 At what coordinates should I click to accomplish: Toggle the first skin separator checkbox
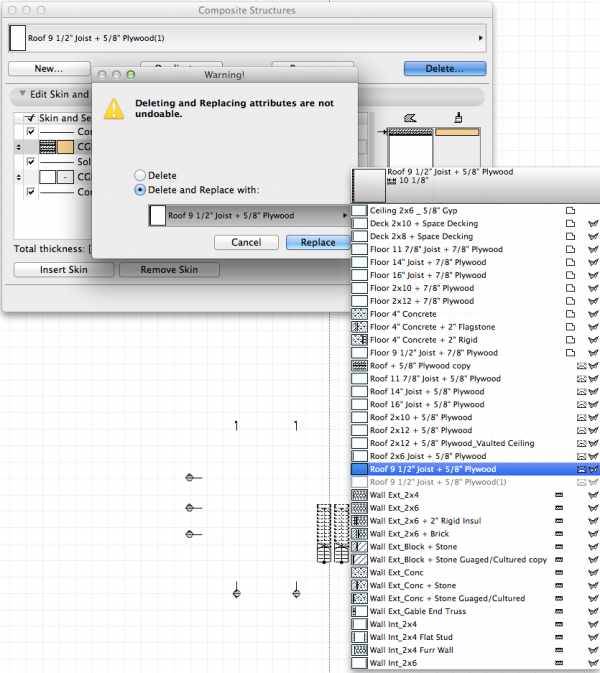31,131
